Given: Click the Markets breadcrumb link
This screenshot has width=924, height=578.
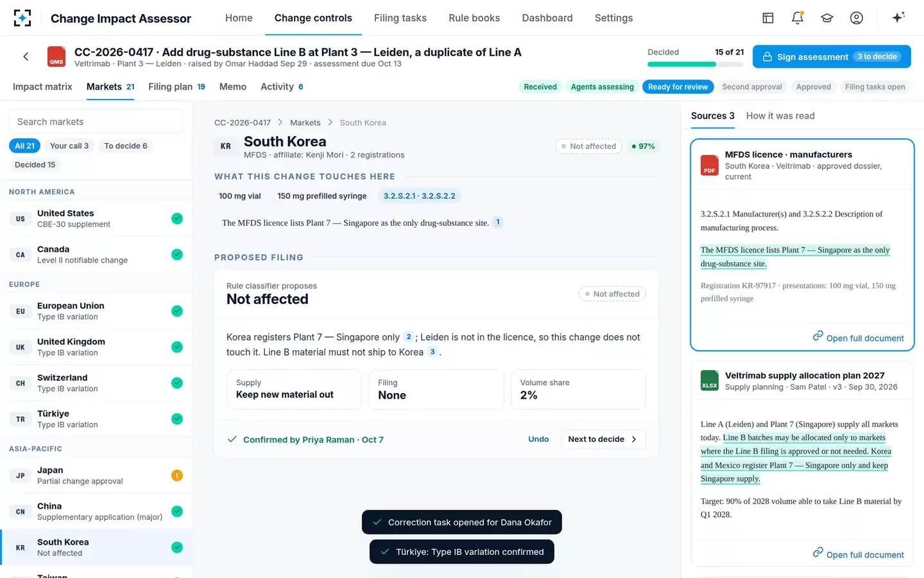Looking at the screenshot, I should [x=305, y=123].
